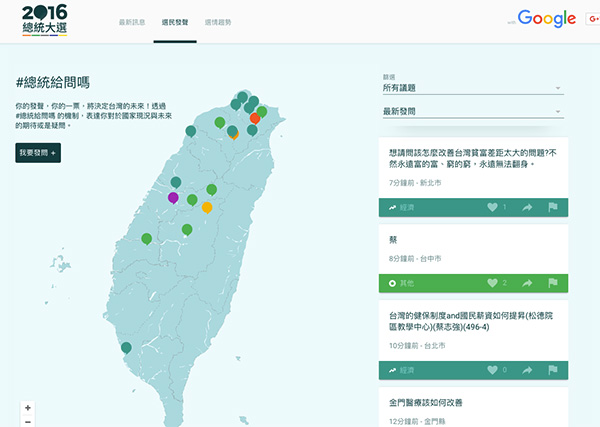The width and height of the screenshot is (600, 427).
Task: Flag the 台北市 healthcare question
Action: [x=552, y=369]
